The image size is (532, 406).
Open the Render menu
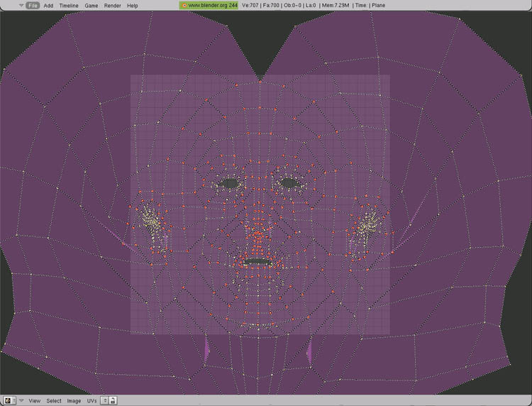(112, 5)
